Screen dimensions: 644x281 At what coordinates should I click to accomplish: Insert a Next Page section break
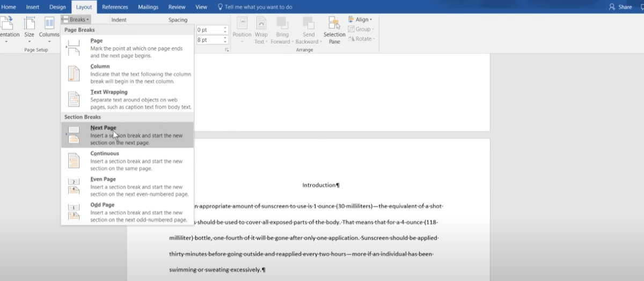click(x=127, y=135)
